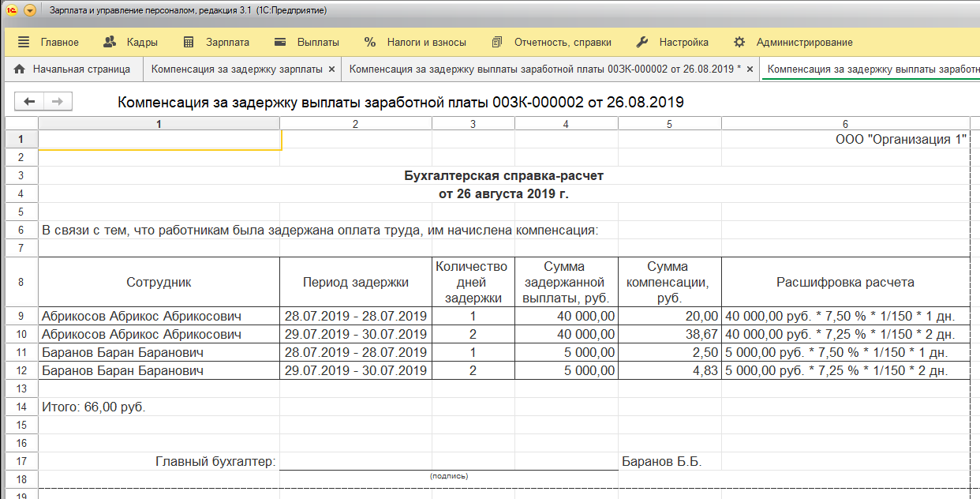The image size is (980, 499).
Task: Open the Главное section with hamburger icon
Action: (49, 42)
